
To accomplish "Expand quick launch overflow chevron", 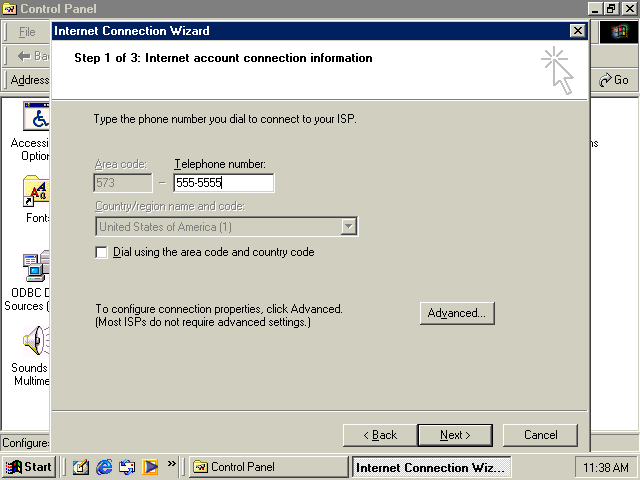I will pos(171,464).
